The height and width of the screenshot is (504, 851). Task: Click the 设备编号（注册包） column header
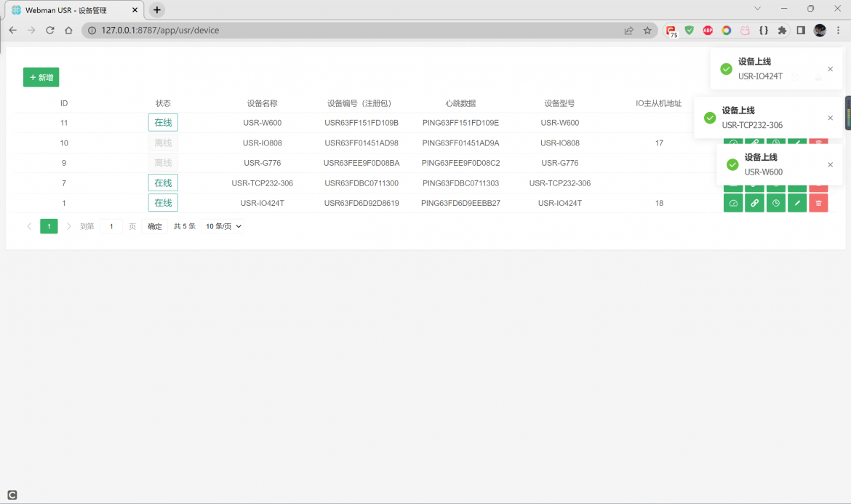click(x=359, y=103)
